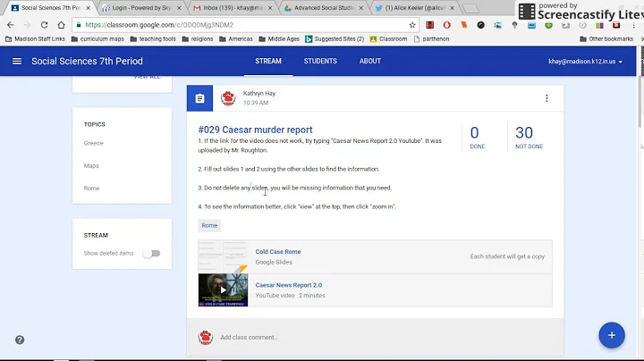
Task: Go back with the browser back arrow
Action: (x=10, y=25)
